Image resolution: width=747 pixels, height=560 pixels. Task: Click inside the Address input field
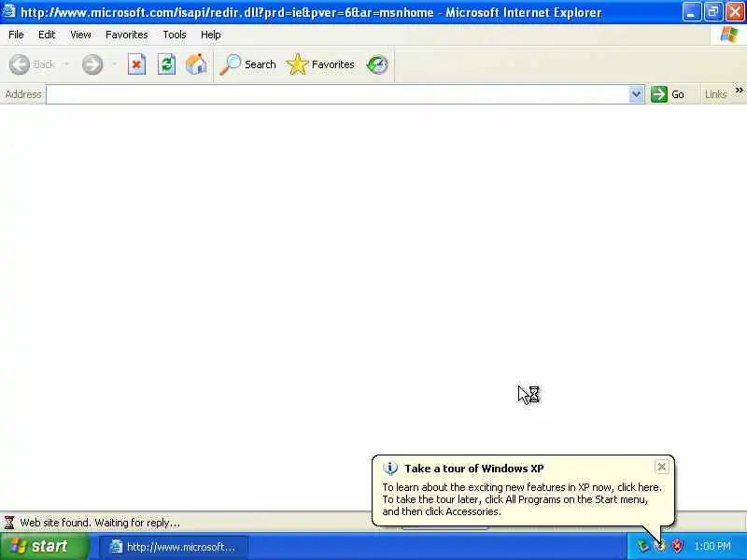coord(338,94)
